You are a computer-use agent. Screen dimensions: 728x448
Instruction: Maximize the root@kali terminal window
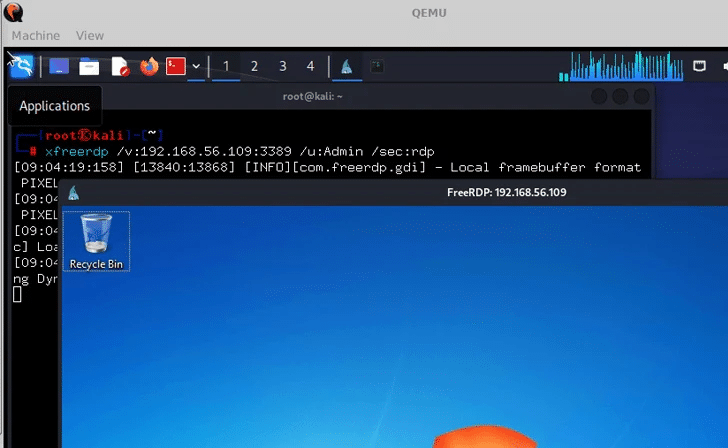(620, 97)
